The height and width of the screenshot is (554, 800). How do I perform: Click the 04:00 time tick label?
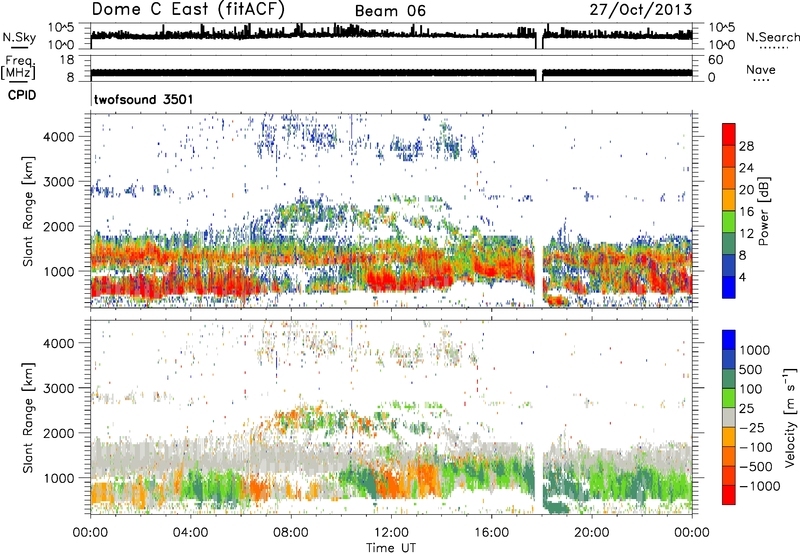tap(190, 533)
